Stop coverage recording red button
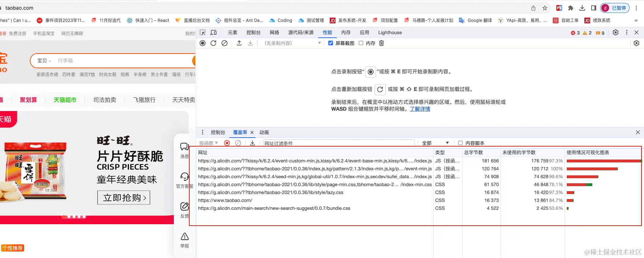 [227, 143]
